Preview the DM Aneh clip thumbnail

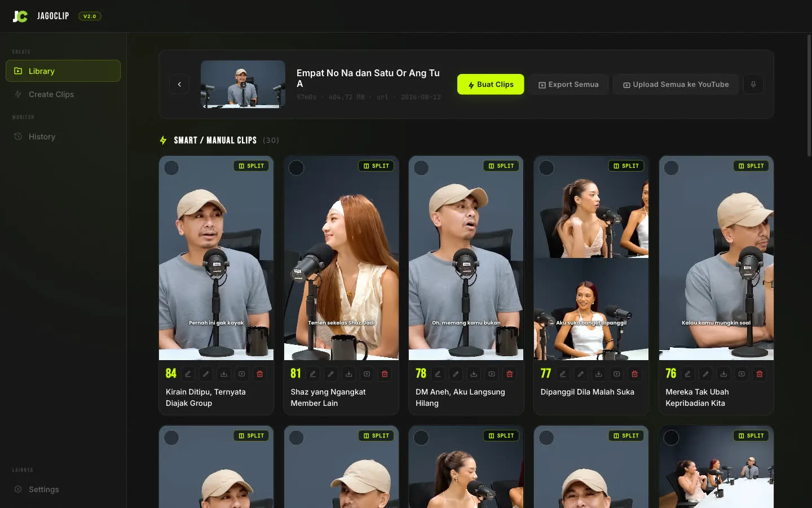click(x=466, y=258)
